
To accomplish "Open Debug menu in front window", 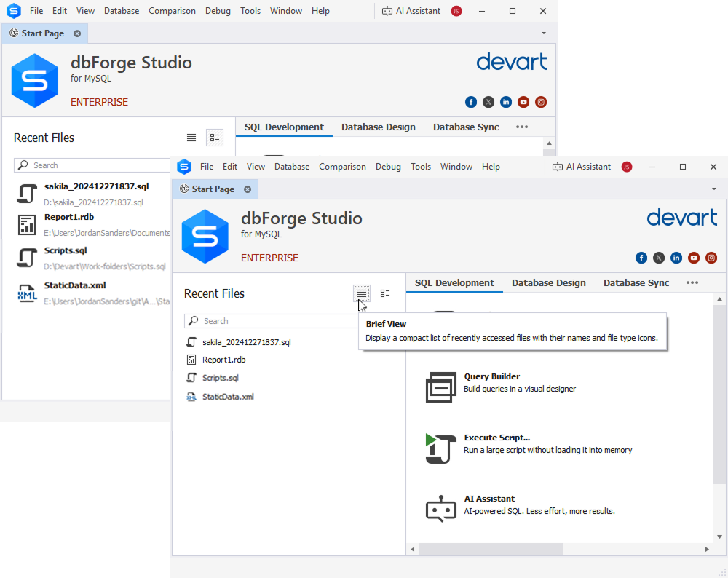I will click(x=388, y=167).
